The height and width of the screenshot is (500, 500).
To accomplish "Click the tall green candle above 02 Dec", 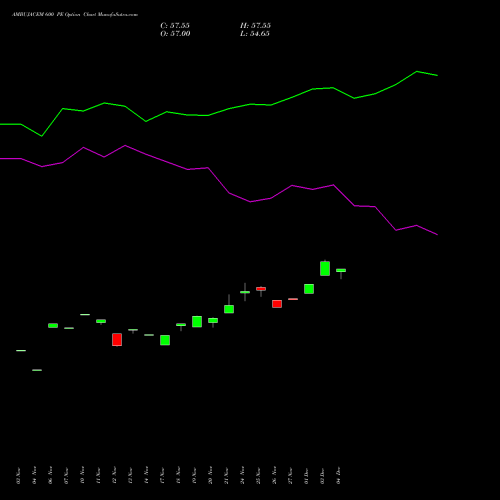I will 325,269.
